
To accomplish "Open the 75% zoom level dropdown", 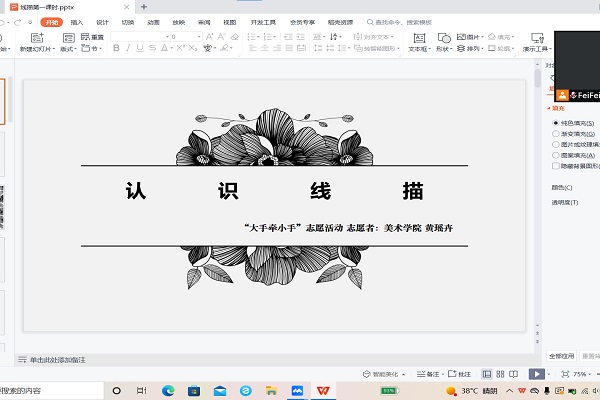I will point(582,373).
